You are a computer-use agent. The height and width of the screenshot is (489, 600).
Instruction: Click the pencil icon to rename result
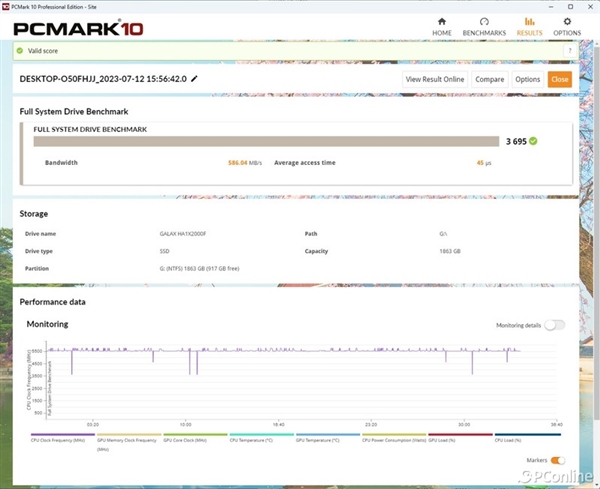tap(194, 79)
